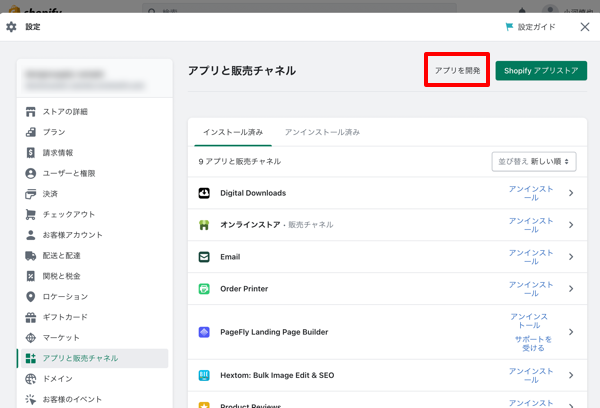Switch to the アンインストール済み tab
Image resolution: width=600 pixels, height=408 pixels.
point(322,132)
